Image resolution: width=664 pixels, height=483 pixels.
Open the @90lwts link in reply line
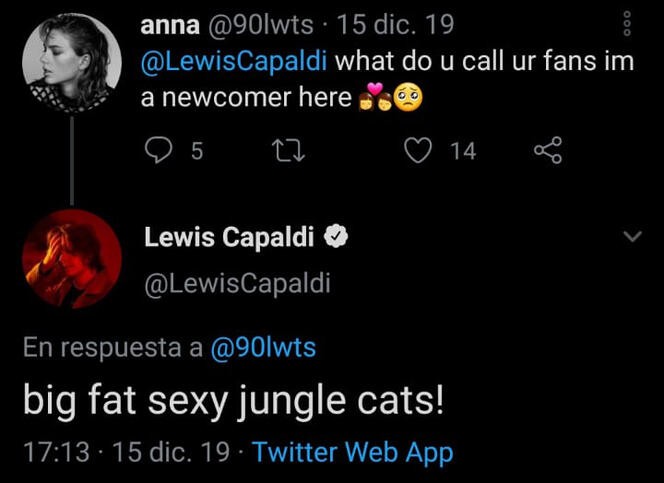click(263, 348)
